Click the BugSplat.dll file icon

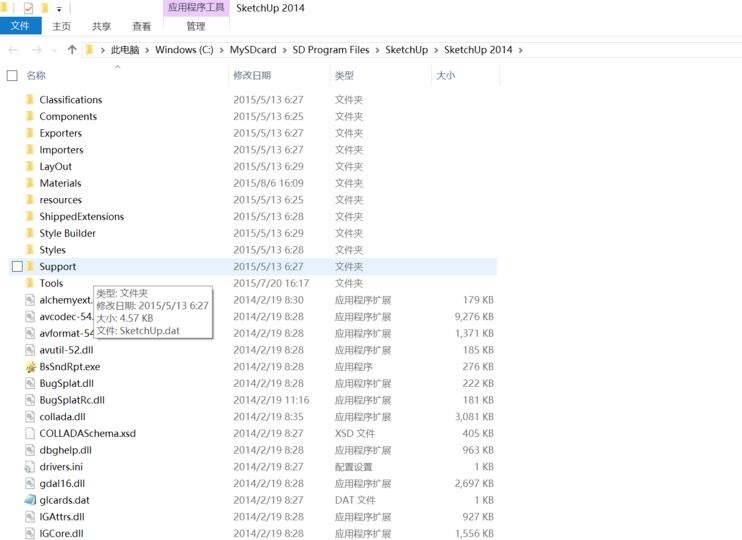point(30,383)
